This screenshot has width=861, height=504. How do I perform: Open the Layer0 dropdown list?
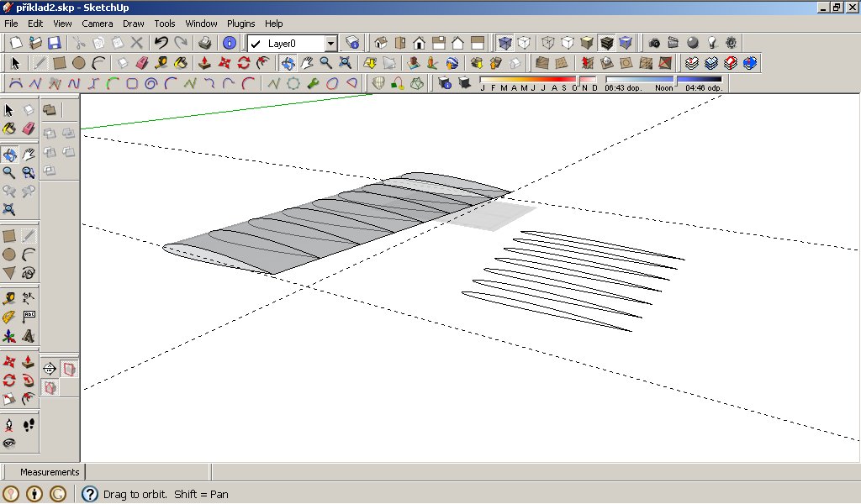330,44
